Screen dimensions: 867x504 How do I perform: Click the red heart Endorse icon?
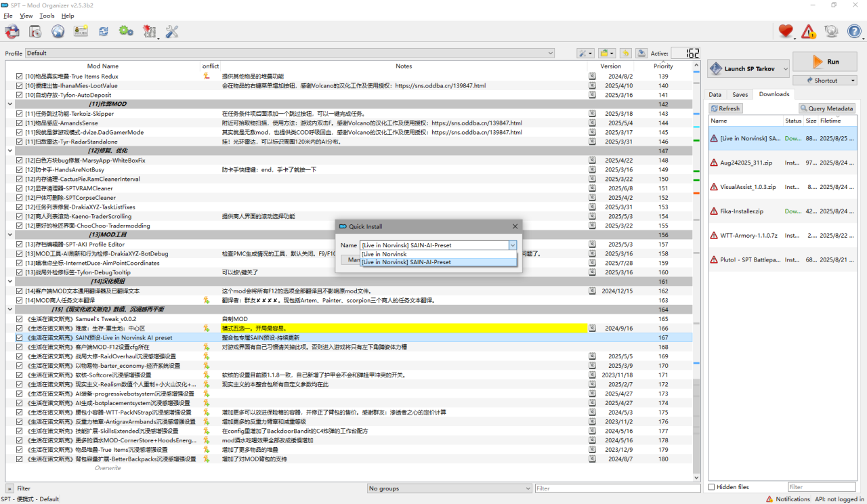tap(786, 31)
